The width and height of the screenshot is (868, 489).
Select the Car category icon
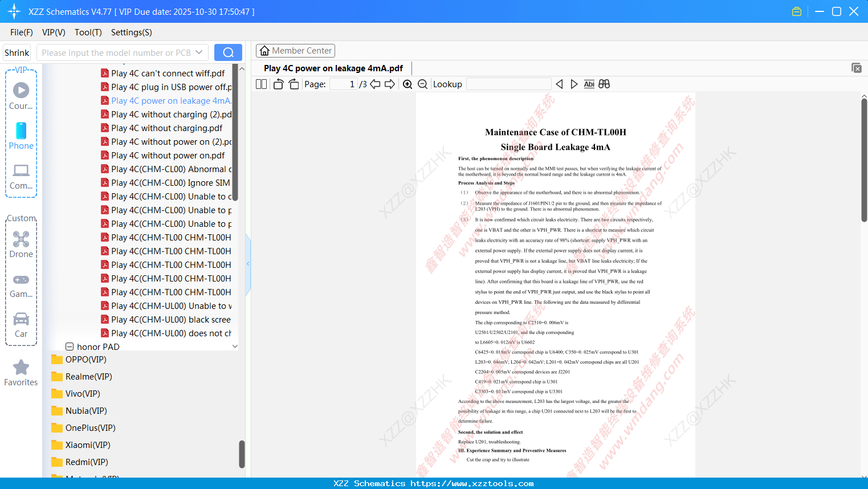[21, 319]
